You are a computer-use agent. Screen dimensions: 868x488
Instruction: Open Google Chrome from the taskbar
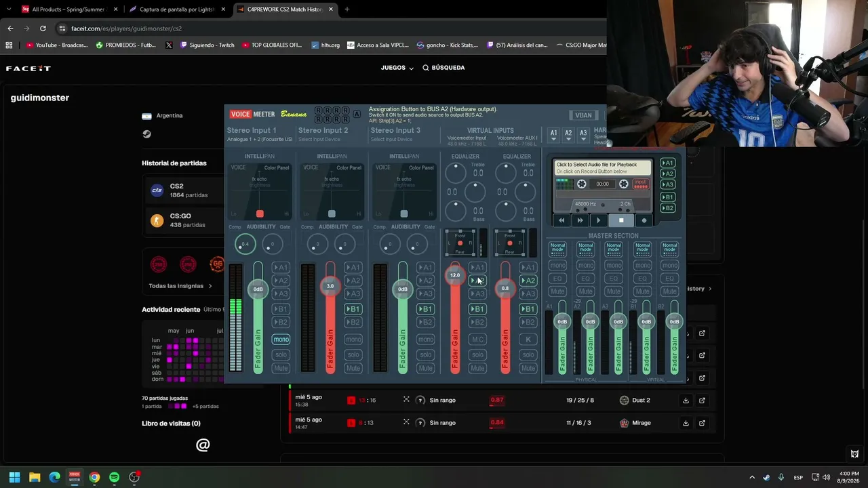[94, 477]
